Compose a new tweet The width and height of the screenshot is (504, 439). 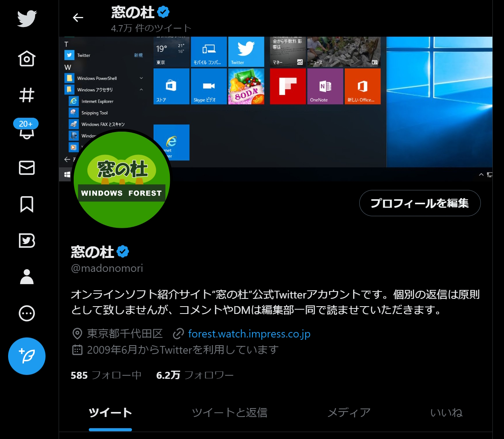(x=26, y=356)
